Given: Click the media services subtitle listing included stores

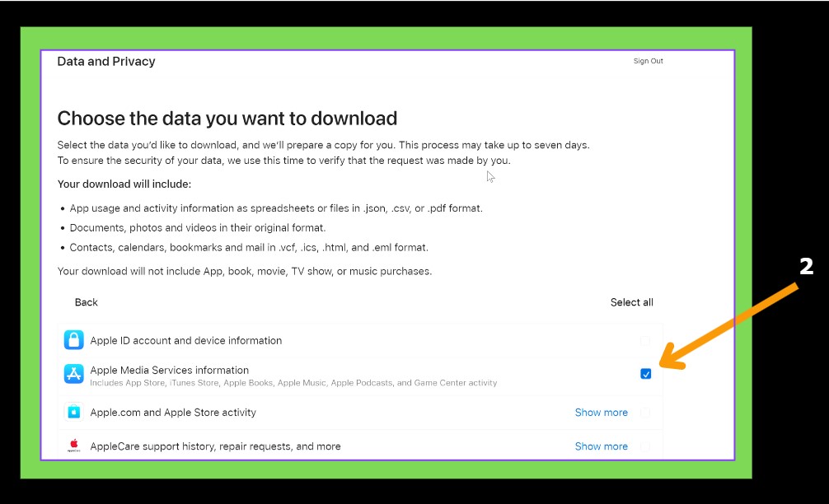Looking at the screenshot, I should 293,383.
